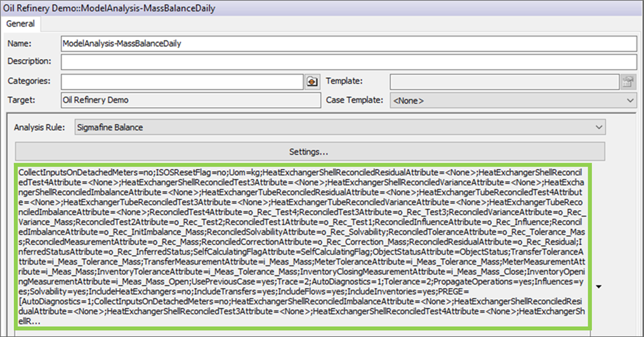This screenshot has width=644, height=337.
Task: Click the Categories text box
Action: click(182, 81)
